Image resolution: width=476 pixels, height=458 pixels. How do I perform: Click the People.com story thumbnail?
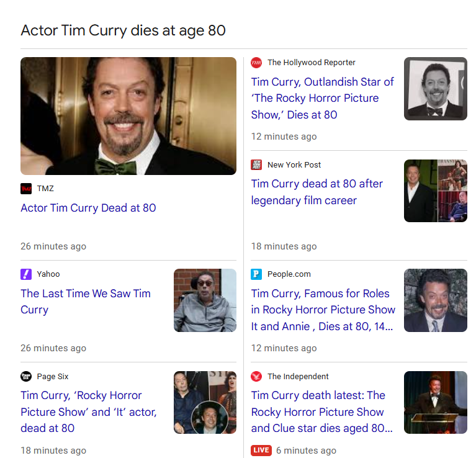(x=435, y=300)
